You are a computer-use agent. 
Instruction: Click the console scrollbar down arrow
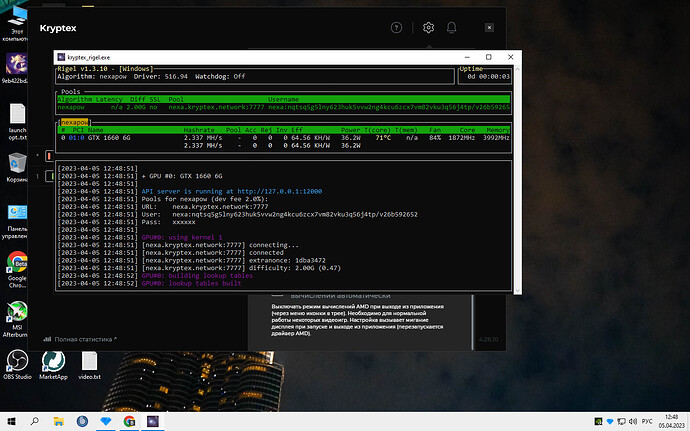point(518,291)
